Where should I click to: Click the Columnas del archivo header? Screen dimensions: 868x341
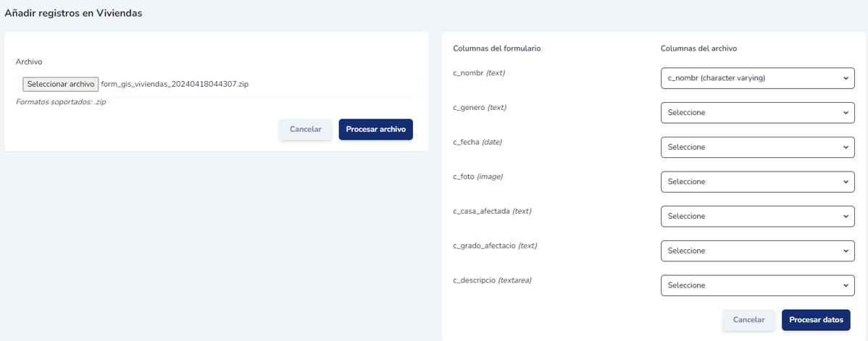coord(698,49)
